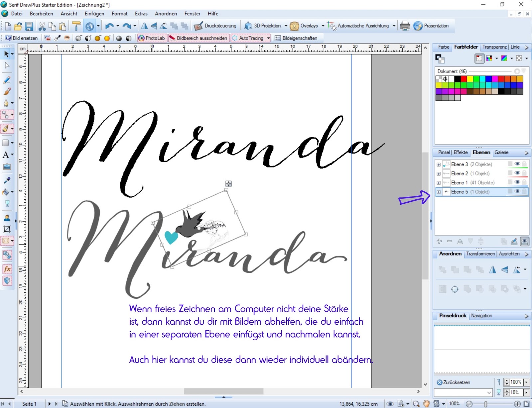
Task: Open the Anordnen menu in menu bar
Action: coord(166,14)
